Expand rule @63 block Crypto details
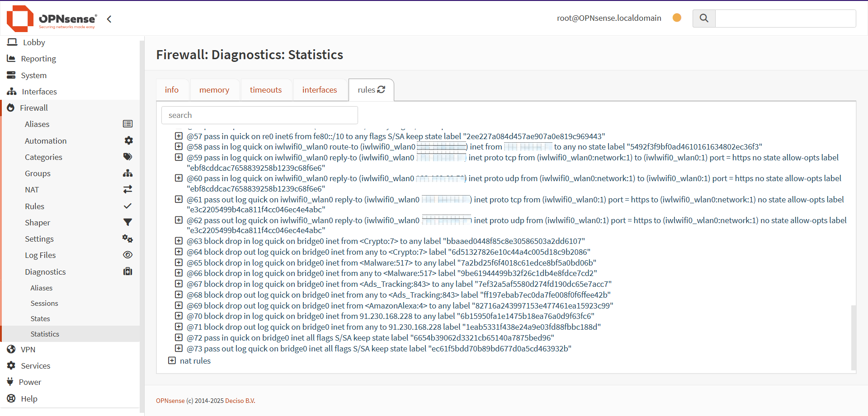This screenshot has width=868, height=416. (179, 241)
